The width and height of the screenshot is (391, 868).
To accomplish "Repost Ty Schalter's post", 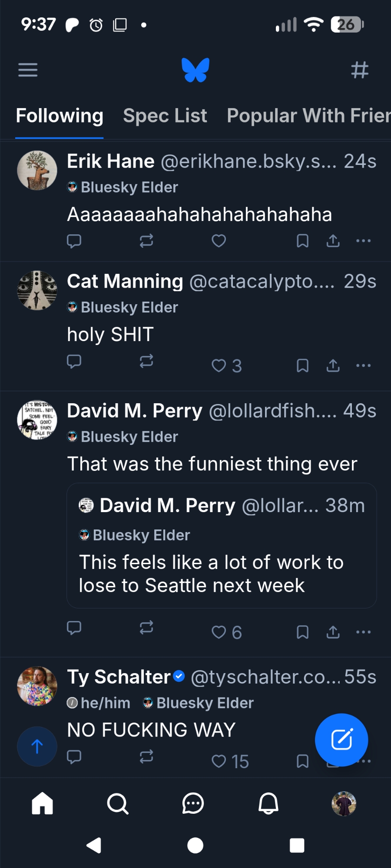I will (x=146, y=757).
